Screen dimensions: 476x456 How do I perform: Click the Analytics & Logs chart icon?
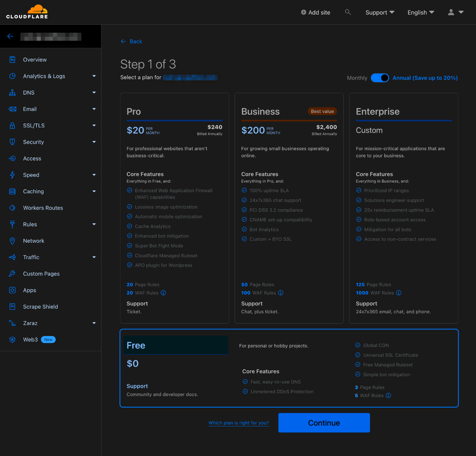point(13,76)
